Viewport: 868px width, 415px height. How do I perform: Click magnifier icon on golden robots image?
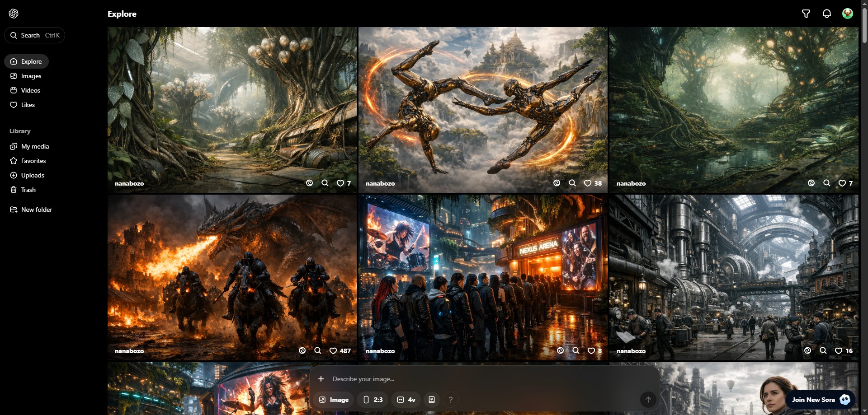pyautogui.click(x=572, y=183)
